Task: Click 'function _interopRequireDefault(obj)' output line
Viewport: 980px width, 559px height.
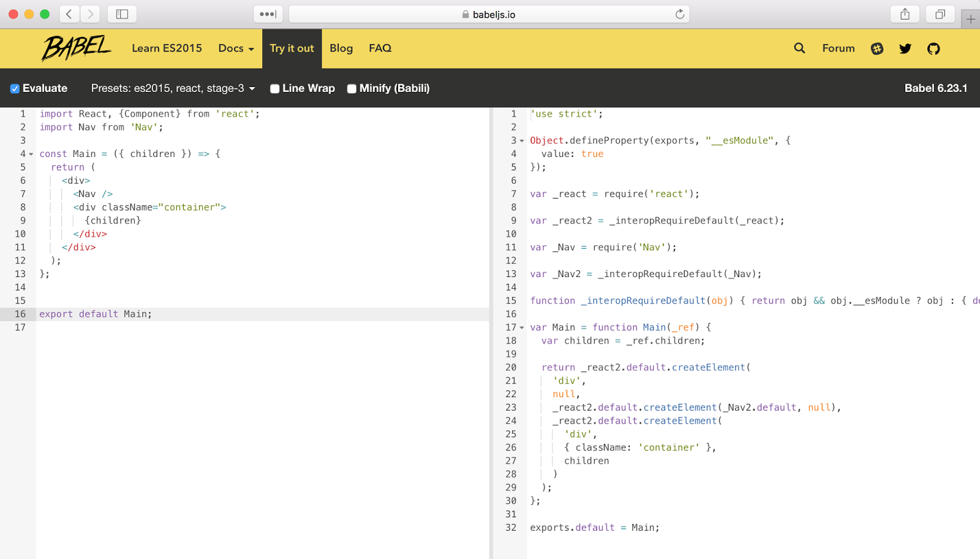Action: coord(631,300)
